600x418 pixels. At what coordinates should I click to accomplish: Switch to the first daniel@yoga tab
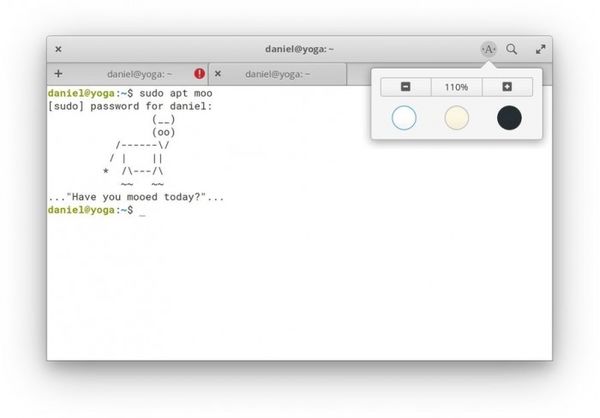[x=139, y=73]
